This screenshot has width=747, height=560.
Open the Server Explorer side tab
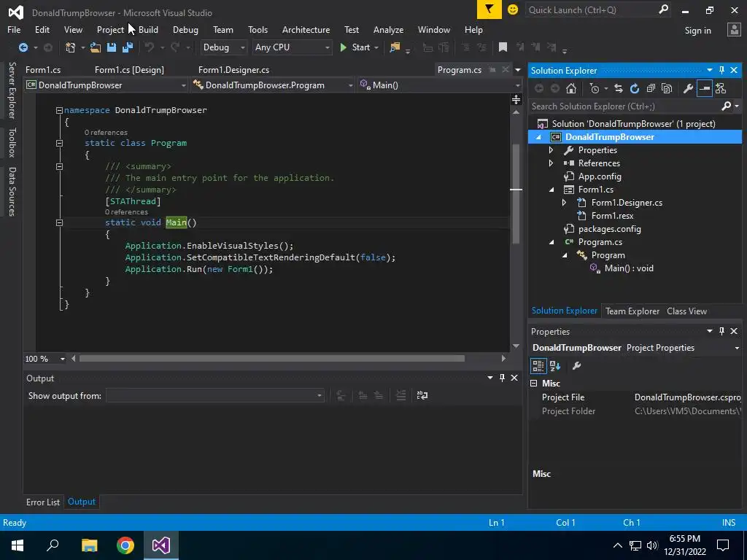pos(12,90)
